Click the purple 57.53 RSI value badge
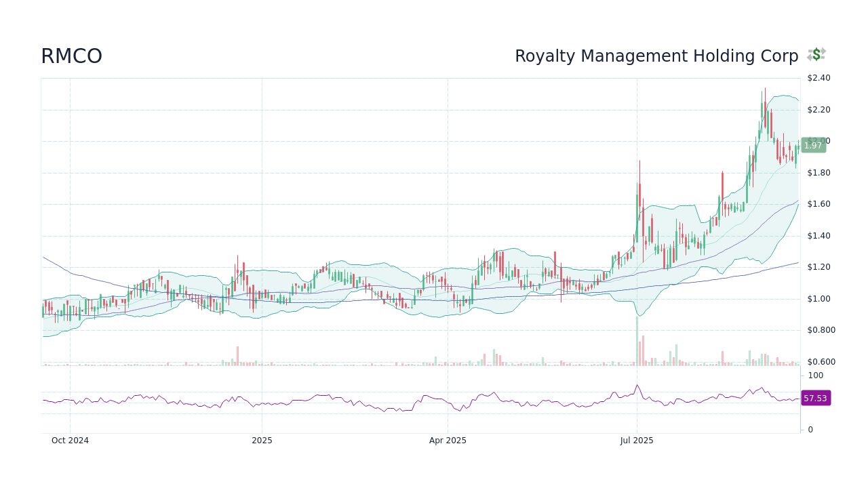 pyautogui.click(x=815, y=398)
